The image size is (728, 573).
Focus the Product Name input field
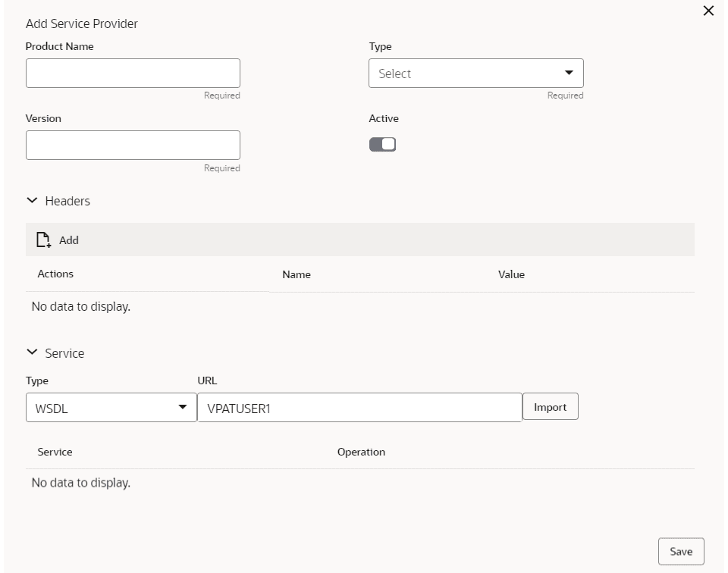[x=133, y=74]
